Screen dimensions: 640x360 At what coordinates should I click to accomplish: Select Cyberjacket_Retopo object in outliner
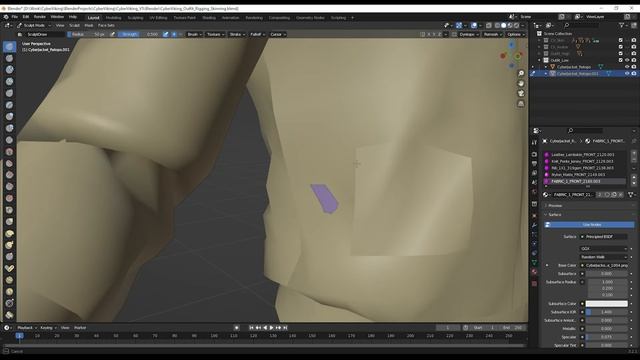573,67
